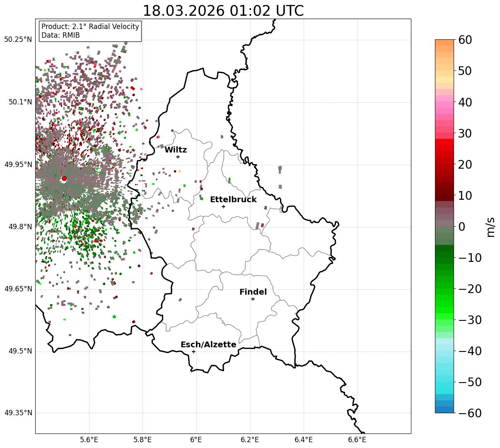Click the Findel station label
The width and height of the screenshot is (500, 448).
(253, 292)
